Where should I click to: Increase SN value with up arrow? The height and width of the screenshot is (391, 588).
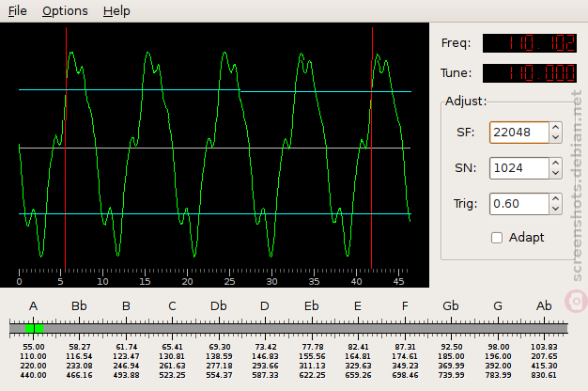(555, 164)
